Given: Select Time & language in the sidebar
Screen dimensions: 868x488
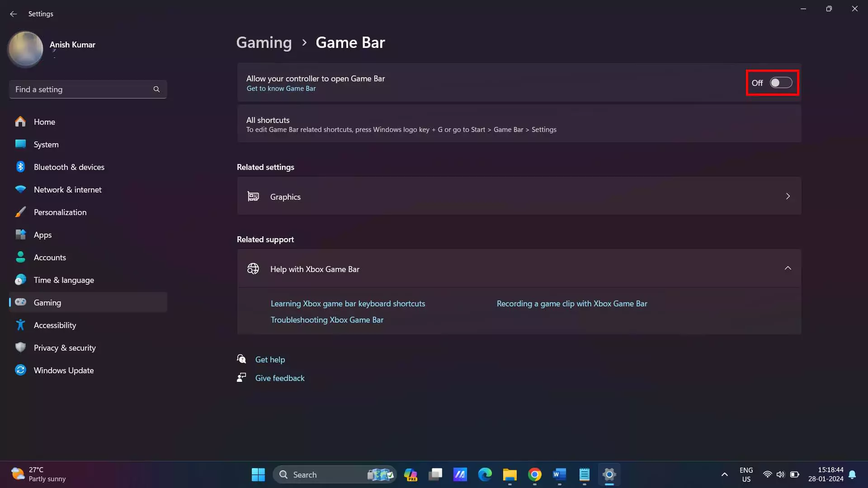Looking at the screenshot, I should (88, 280).
